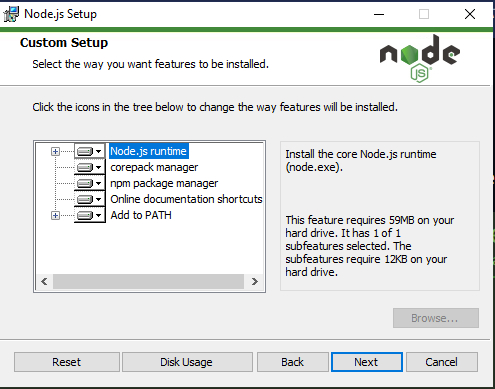Close the Node.js Setup window

[x=470, y=14]
